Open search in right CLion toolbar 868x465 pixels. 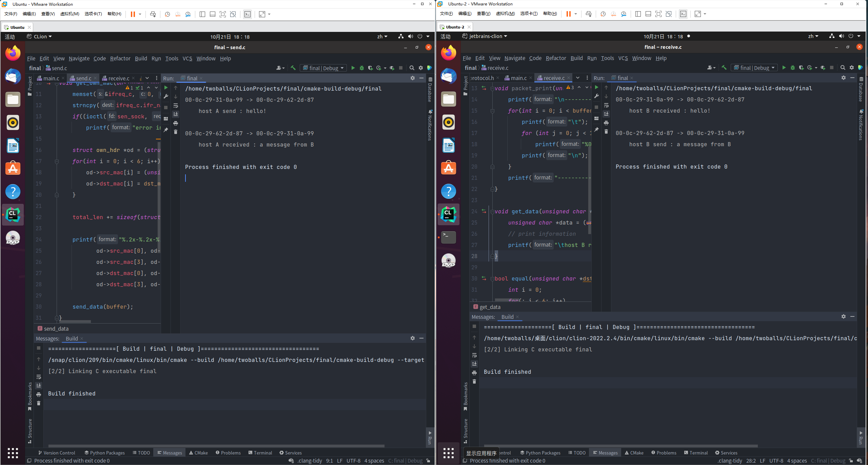coord(843,68)
